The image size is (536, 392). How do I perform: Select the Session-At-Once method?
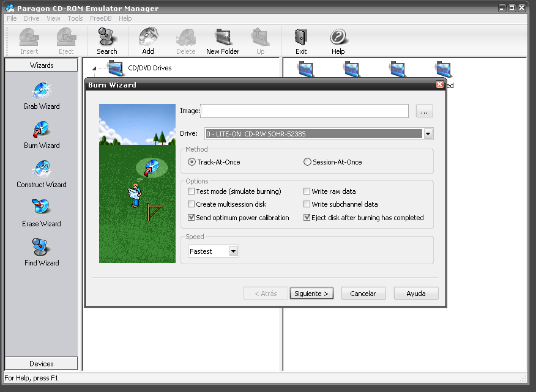[307, 161]
